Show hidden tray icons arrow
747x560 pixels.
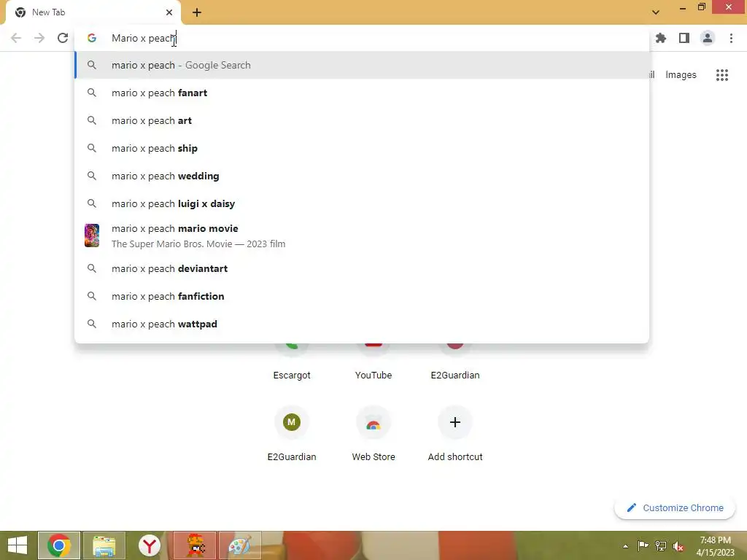click(x=625, y=546)
